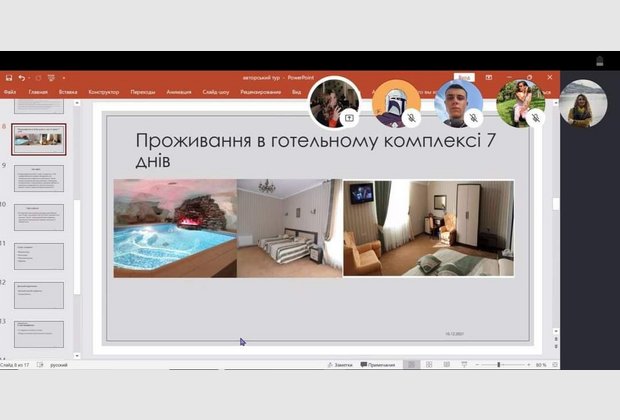
Task: Click the Save icon in quick access toolbar
Action: (x=8, y=77)
